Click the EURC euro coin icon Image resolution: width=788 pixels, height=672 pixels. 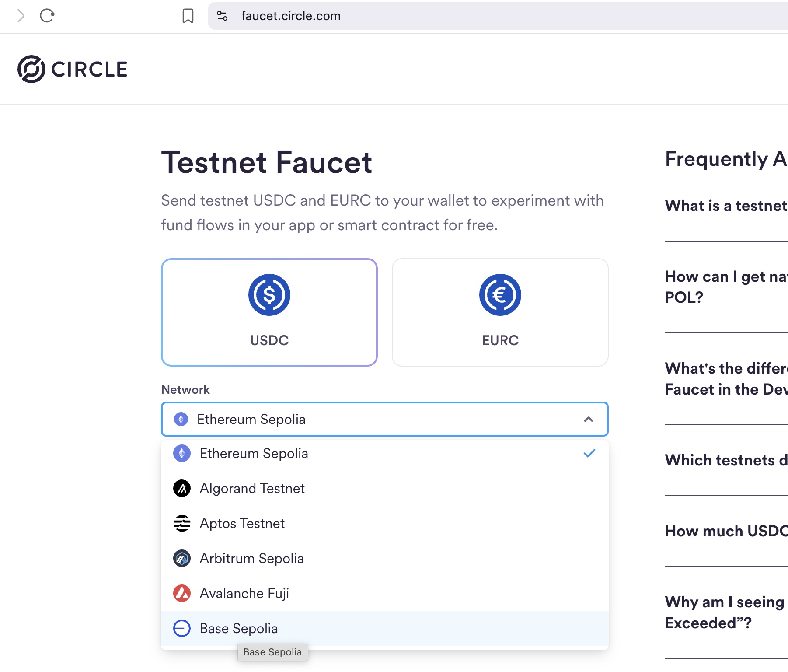click(500, 295)
